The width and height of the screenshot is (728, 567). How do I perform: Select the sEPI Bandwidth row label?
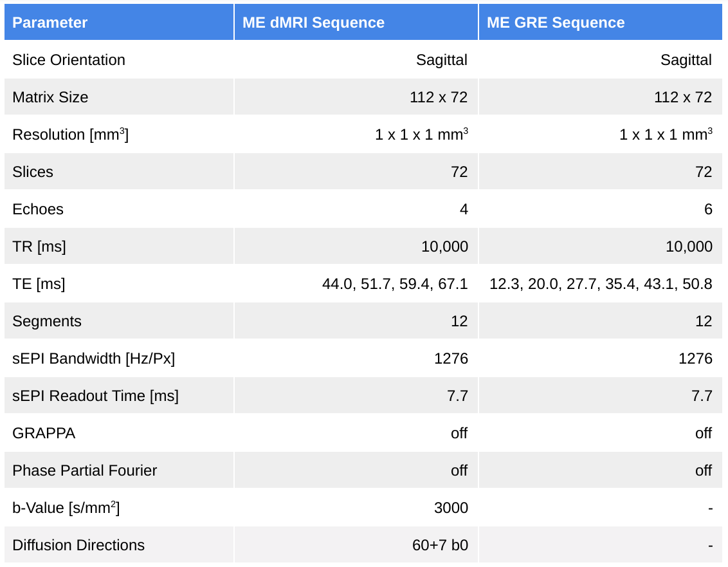(x=93, y=358)
